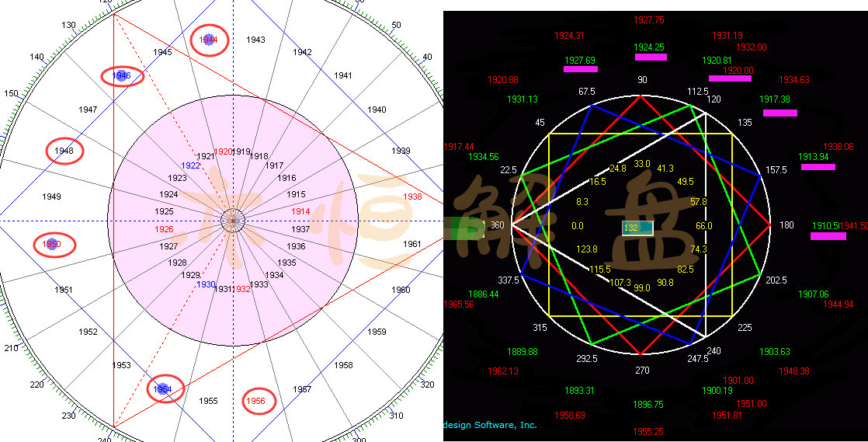This screenshot has height=442, width=868.
Task: Click the magenta bar under 1913.94
Action: 818,167
